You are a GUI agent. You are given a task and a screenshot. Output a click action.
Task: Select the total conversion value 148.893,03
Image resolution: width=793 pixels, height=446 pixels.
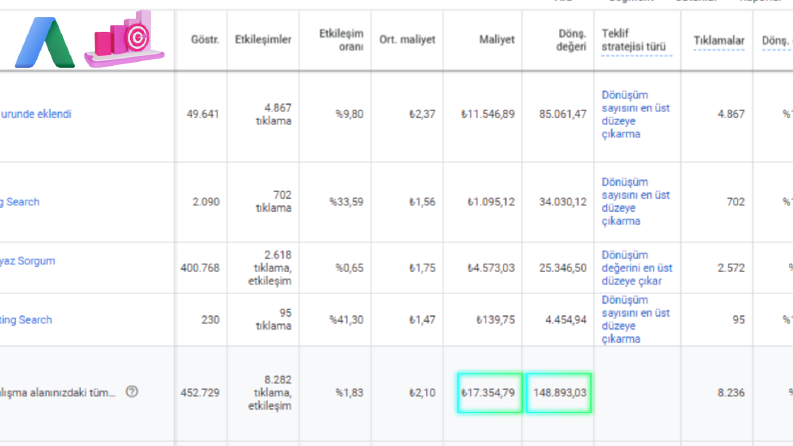click(559, 393)
